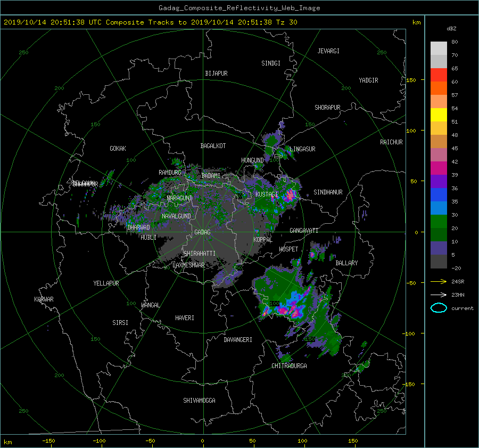The height and width of the screenshot is (448, 479).
Task: Click the HAVERI city label
Action: (x=185, y=318)
